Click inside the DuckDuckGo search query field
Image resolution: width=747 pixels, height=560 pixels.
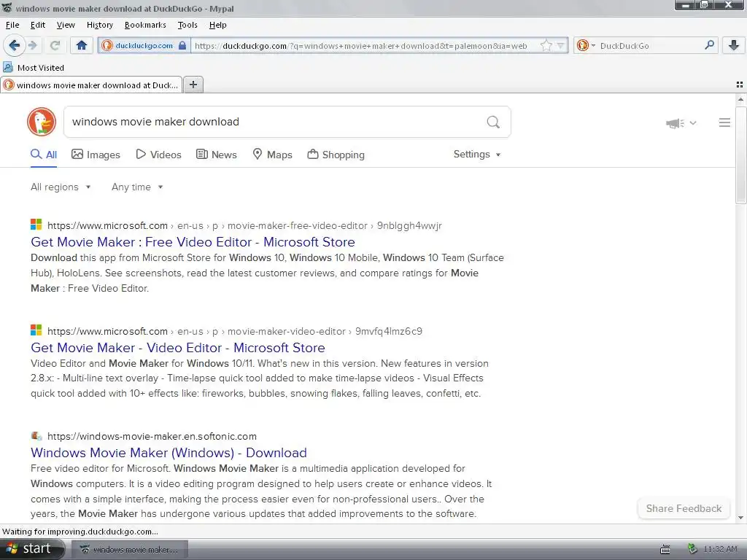(274, 122)
